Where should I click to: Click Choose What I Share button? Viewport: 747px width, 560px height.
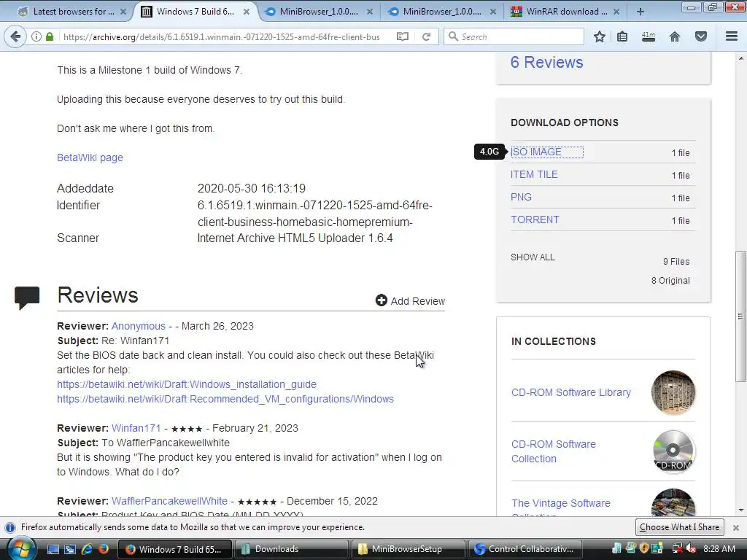(x=679, y=527)
